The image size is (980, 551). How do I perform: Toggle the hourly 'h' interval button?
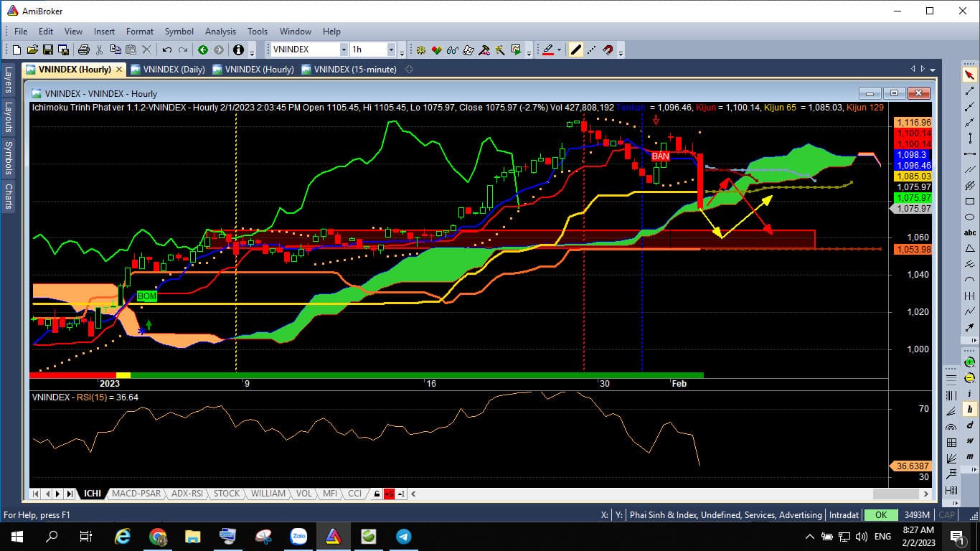970,410
